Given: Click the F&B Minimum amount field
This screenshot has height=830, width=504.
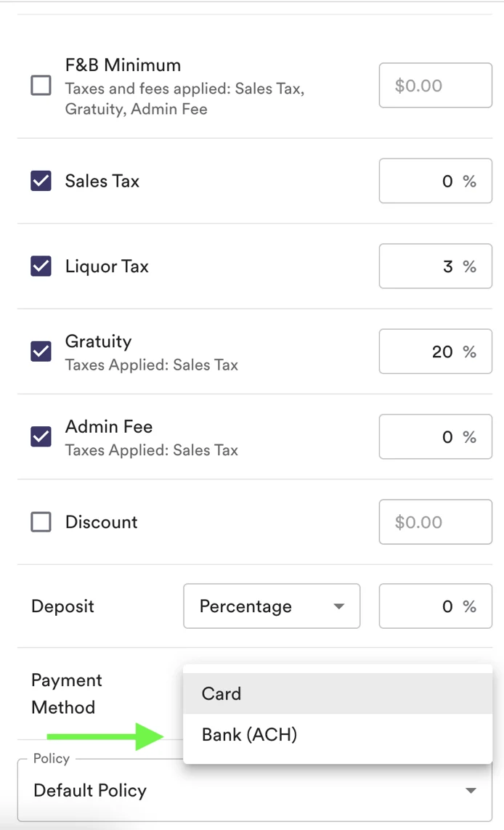Looking at the screenshot, I should pos(435,86).
